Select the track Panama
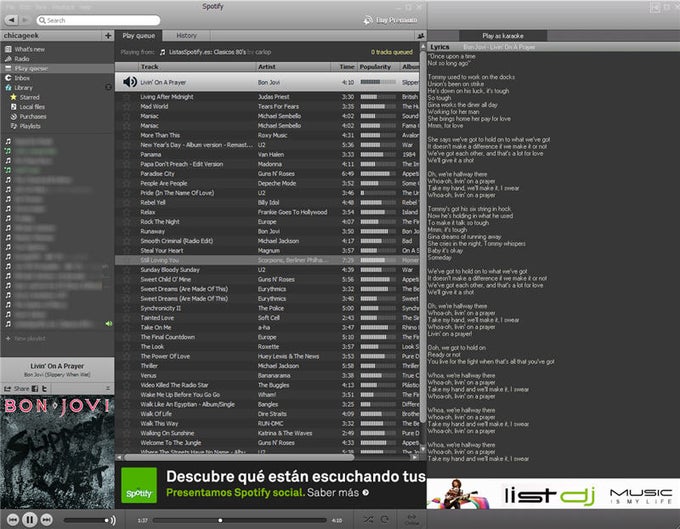The width and height of the screenshot is (680, 529). click(x=150, y=154)
